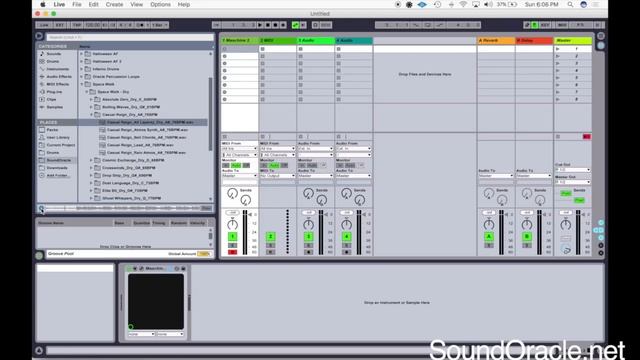Image resolution: width=640 pixels, height=360 pixels.
Task: Select the Sounds category icon
Action: pos(42,53)
